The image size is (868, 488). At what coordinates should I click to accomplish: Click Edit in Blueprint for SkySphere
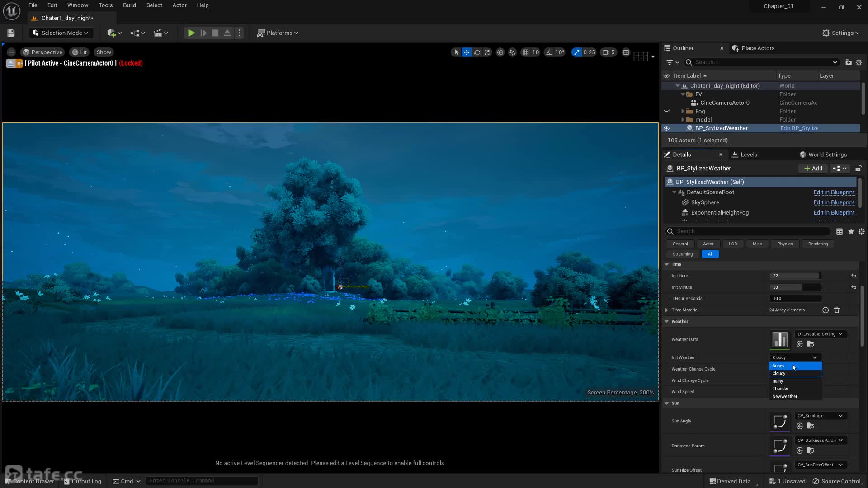tap(834, 202)
